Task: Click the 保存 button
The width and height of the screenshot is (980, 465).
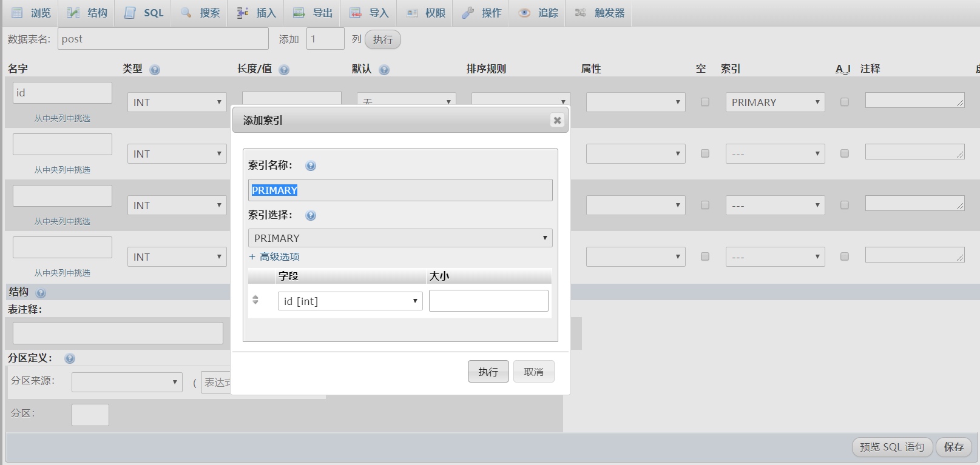Action: (954, 447)
